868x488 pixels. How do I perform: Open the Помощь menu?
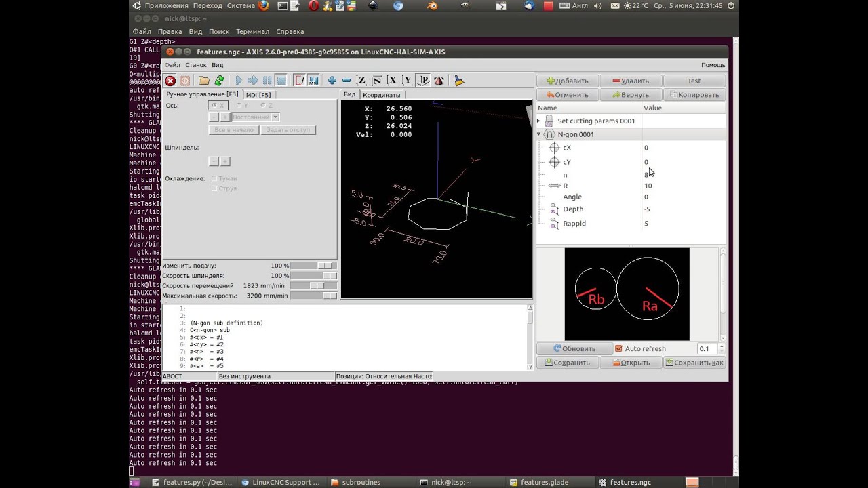coord(713,65)
